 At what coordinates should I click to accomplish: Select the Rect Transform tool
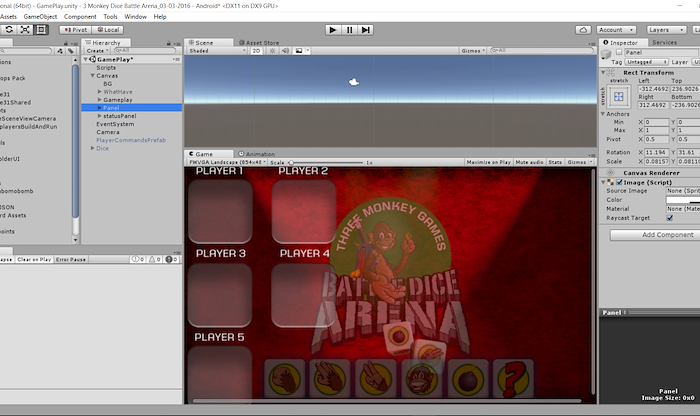click(x=41, y=29)
